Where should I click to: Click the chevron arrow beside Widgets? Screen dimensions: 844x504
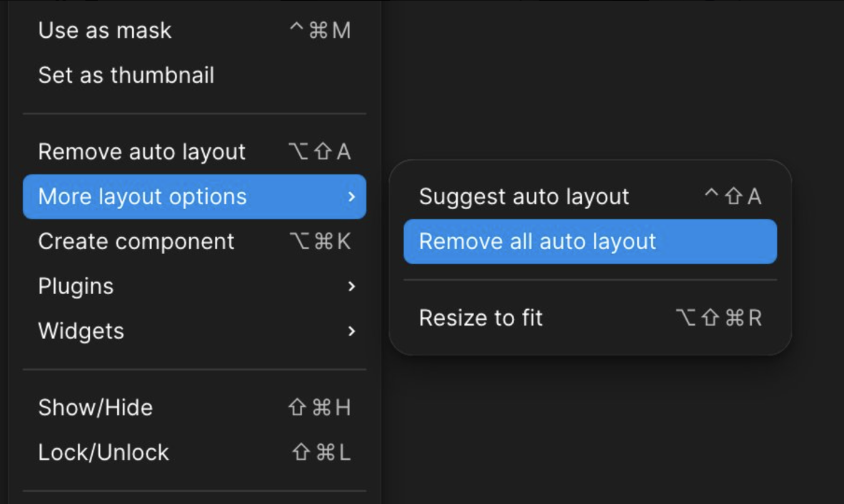point(351,331)
